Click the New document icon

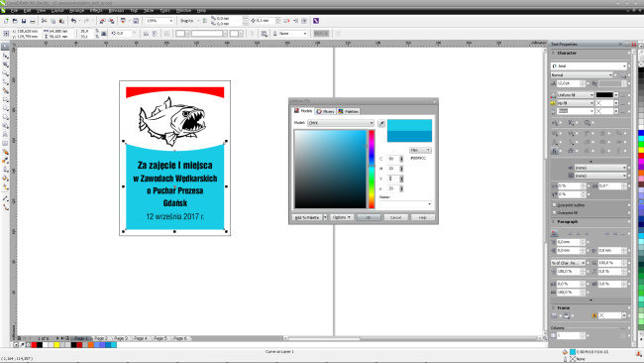[6, 21]
